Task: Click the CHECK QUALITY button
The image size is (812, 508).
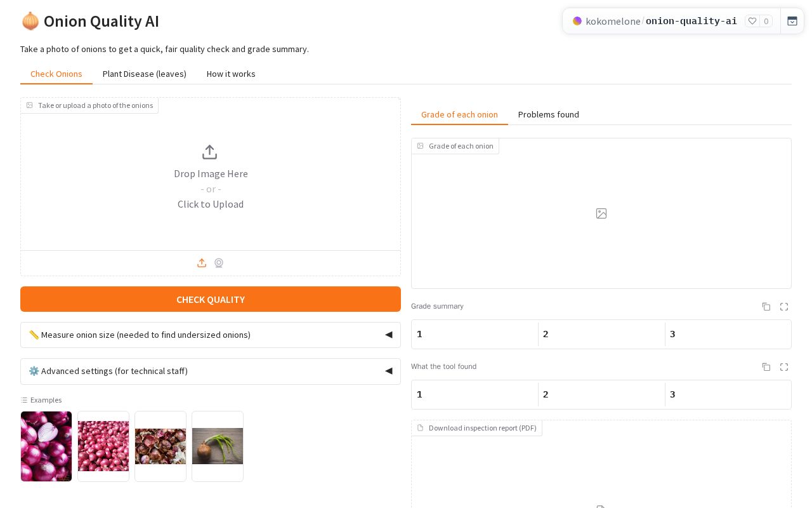Action: click(x=211, y=299)
